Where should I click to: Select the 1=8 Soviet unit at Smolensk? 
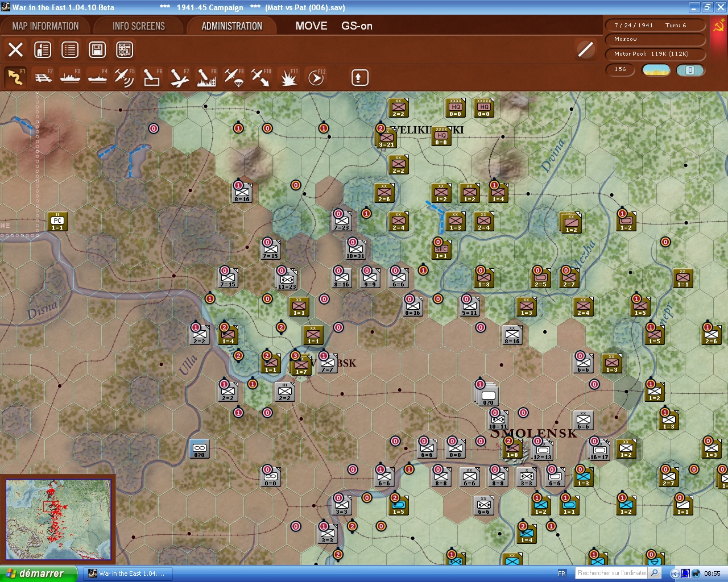(x=512, y=449)
